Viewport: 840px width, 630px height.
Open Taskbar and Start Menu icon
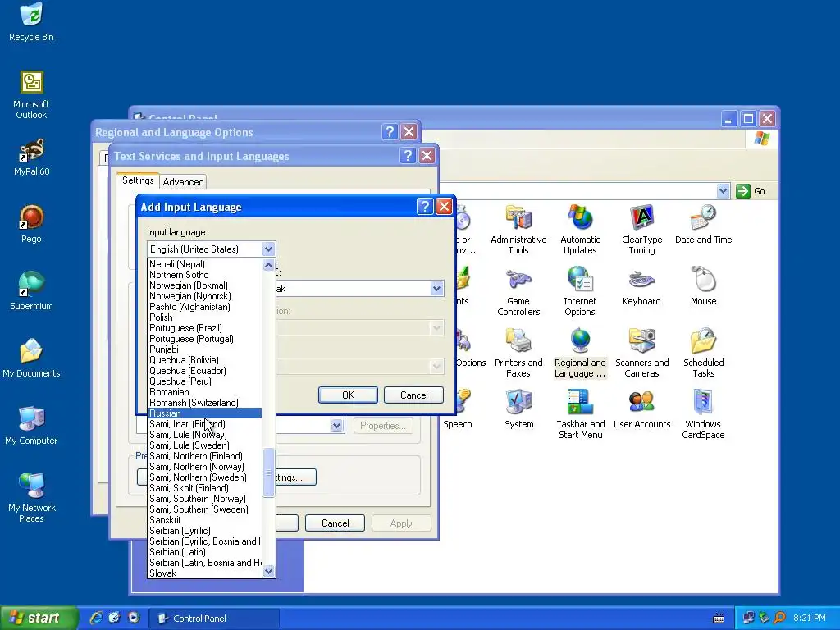tap(580, 414)
